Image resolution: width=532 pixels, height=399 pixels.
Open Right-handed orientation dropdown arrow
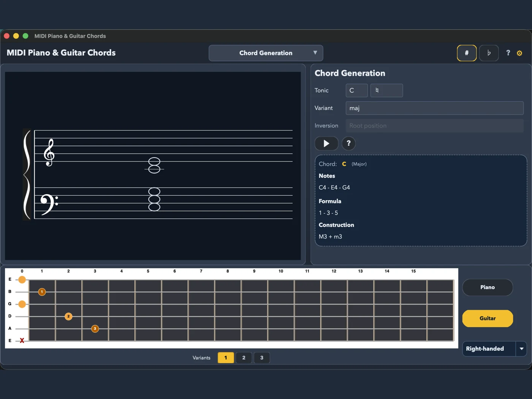(x=521, y=348)
